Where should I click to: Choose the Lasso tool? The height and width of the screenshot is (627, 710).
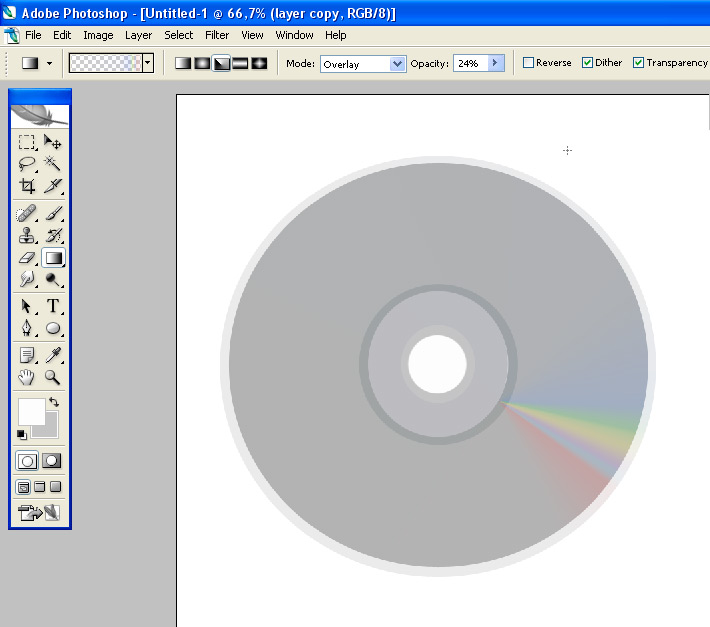(27, 164)
